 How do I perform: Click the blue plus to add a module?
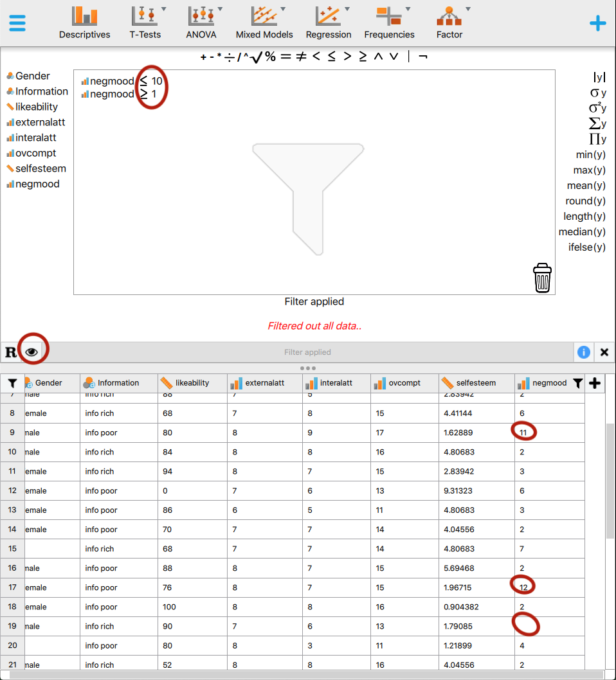tap(598, 22)
